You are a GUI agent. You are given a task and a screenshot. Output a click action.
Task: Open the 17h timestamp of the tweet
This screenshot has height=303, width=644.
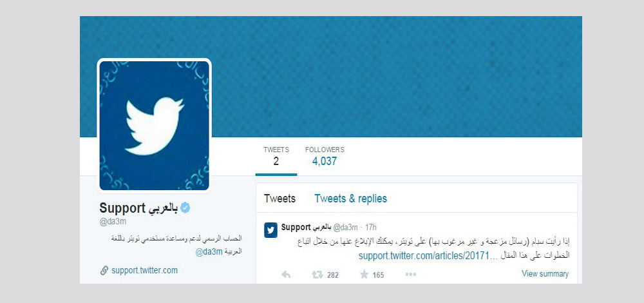pyautogui.click(x=371, y=228)
